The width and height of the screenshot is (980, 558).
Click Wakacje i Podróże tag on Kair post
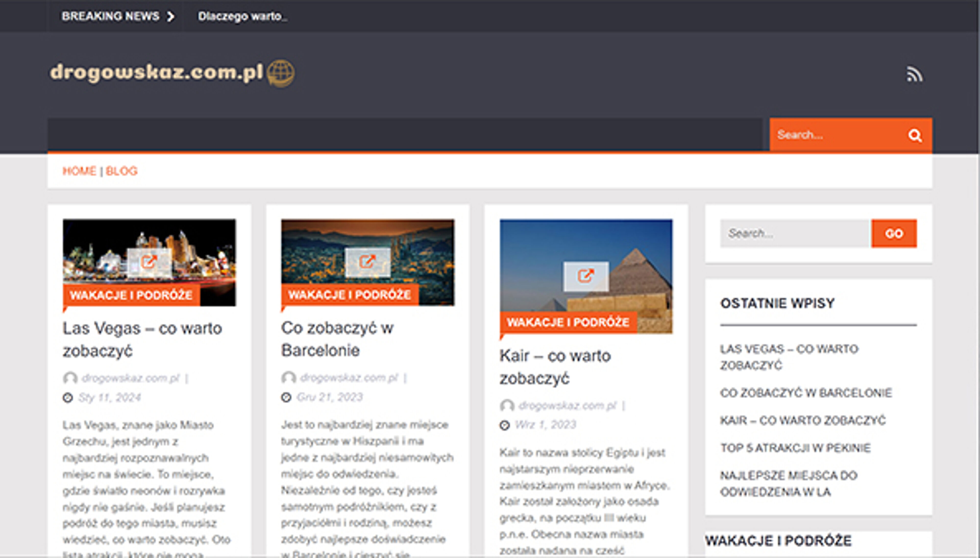coord(568,322)
